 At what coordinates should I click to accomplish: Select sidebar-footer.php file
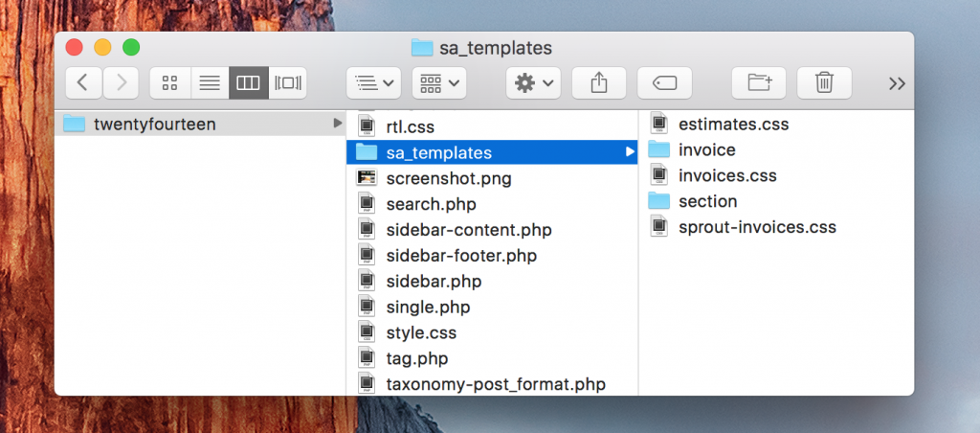[492, 255]
